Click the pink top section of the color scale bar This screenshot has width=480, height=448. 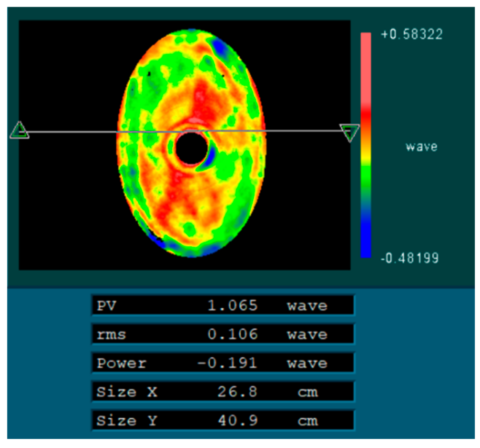click(366, 69)
